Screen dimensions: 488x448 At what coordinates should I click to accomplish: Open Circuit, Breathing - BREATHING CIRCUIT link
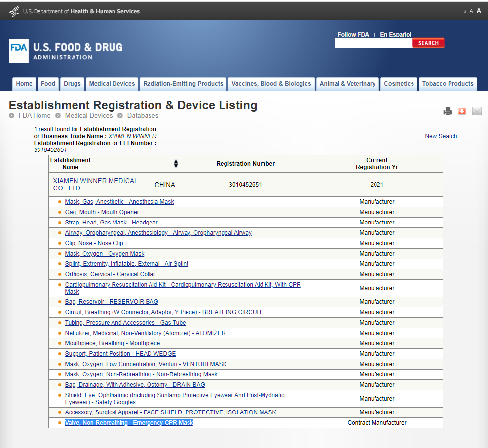click(163, 312)
